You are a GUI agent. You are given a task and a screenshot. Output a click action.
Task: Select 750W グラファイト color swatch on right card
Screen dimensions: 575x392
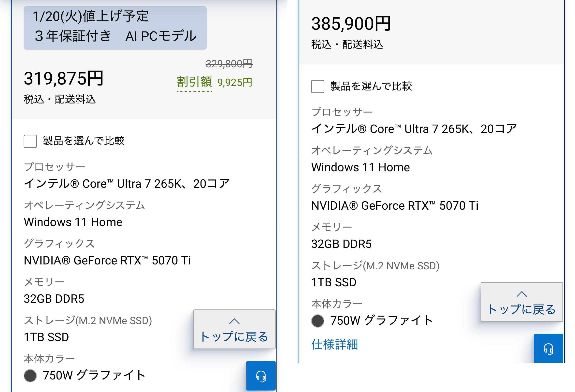pyautogui.click(x=317, y=321)
